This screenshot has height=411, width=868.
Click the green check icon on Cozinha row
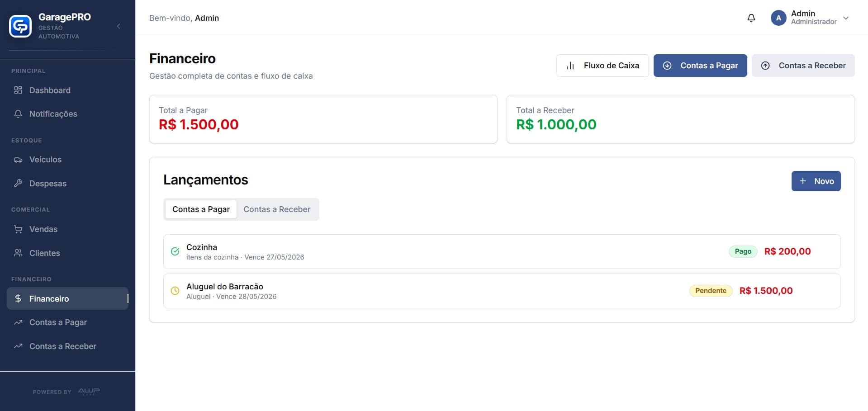pyautogui.click(x=175, y=251)
